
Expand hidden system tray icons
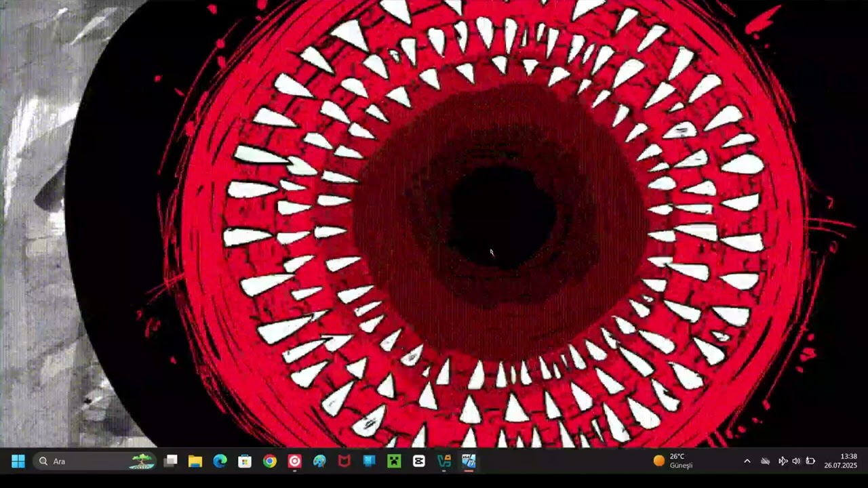pos(747,462)
